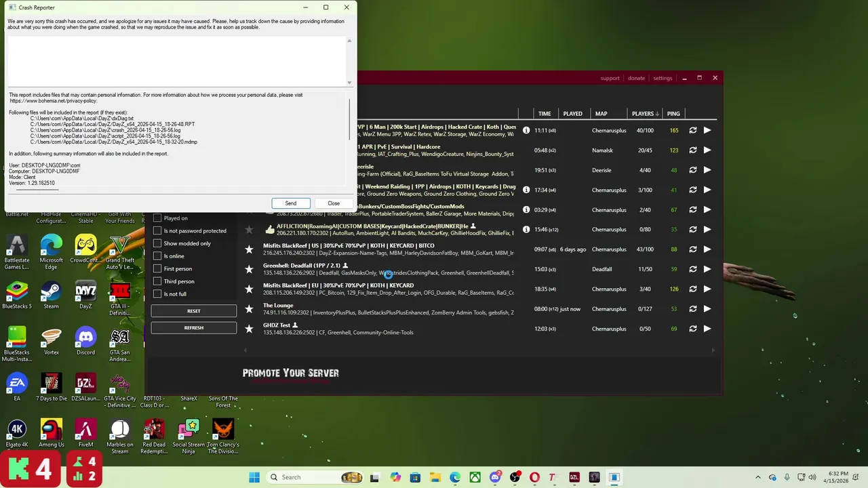Viewport: 868px width, 488px height.
Task: Unfavorite Misfits BlackReef US server star
Action: [249, 249]
